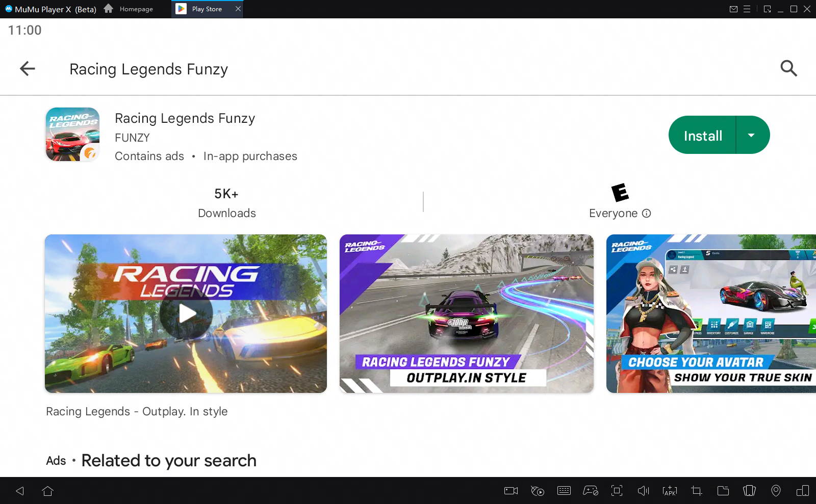Play the Racing Legends trailer video

[186, 314]
